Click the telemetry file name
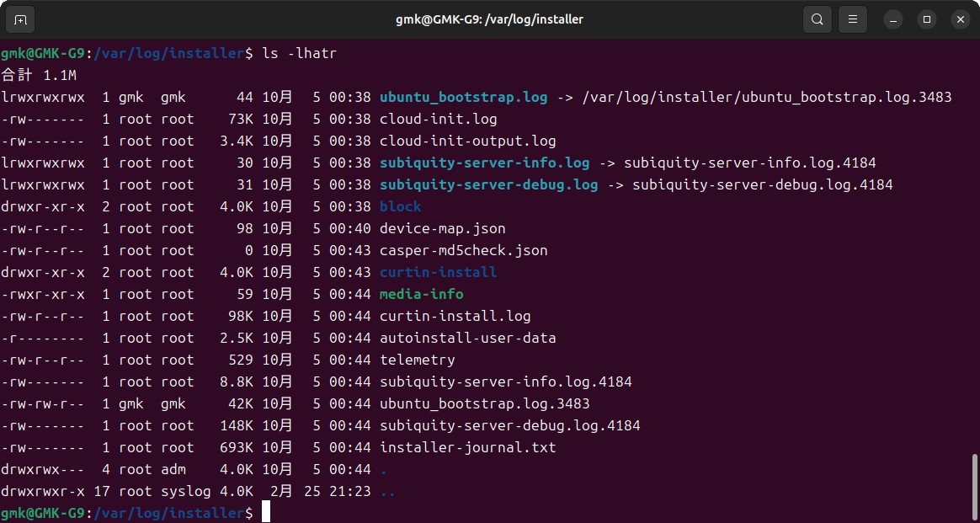This screenshot has width=980, height=523. click(x=418, y=360)
